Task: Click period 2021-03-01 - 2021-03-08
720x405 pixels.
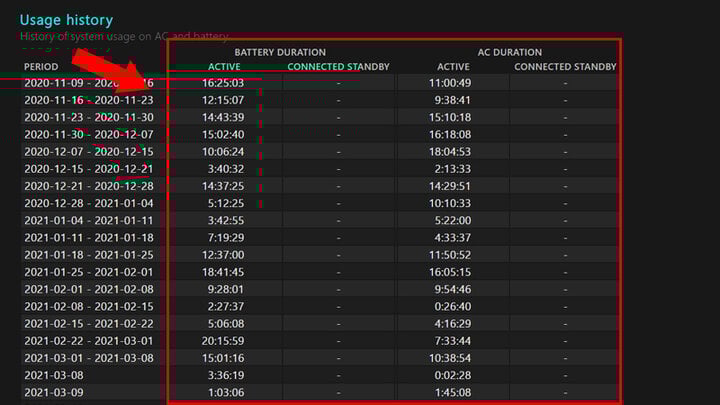Action: tap(89, 359)
